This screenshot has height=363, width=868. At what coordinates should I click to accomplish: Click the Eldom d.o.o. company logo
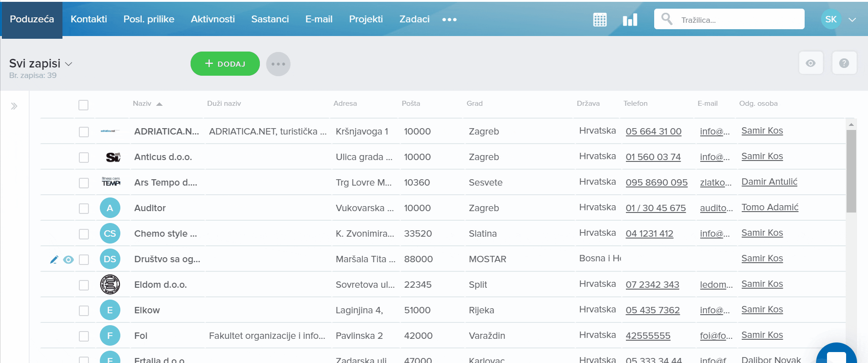(110, 285)
